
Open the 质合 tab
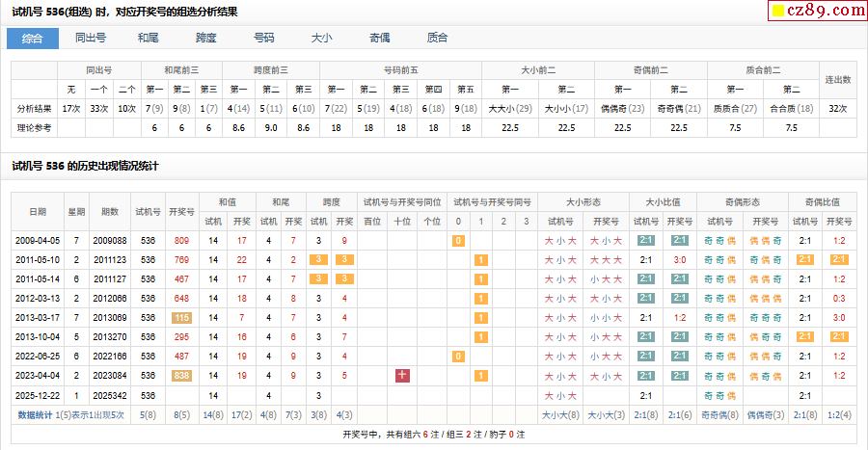(x=437, y=39)
